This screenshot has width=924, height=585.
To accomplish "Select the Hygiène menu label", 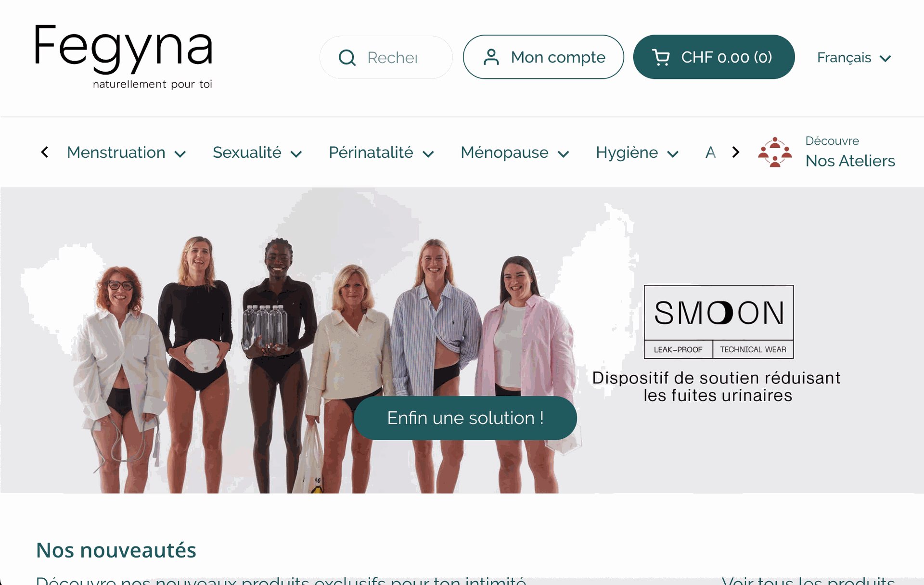I will 627,153.
